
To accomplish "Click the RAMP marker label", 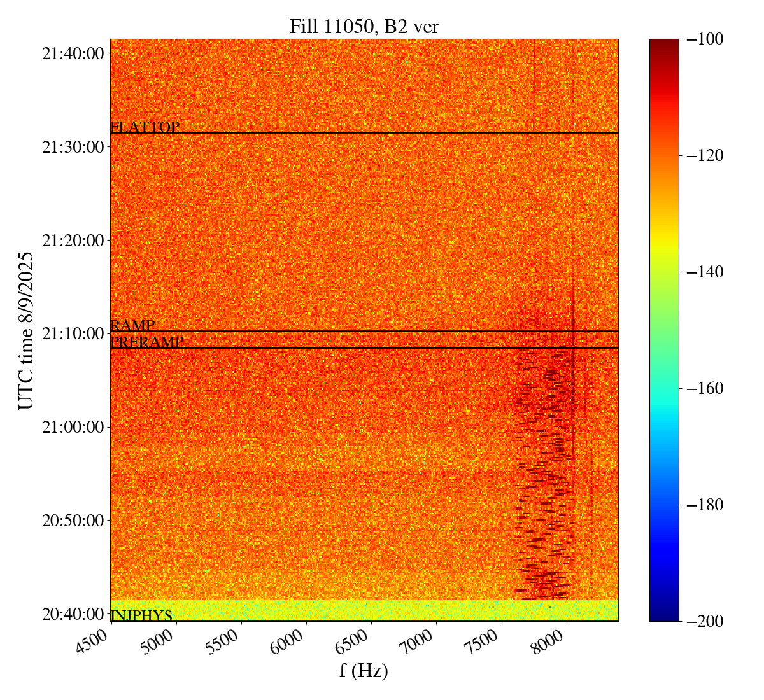I will click(132, 326).
